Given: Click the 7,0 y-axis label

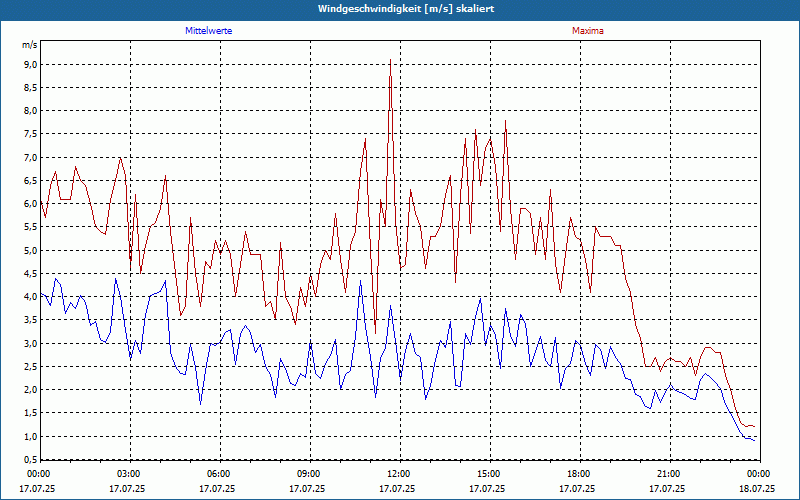Looking at the screenshot, I should [31, 158].
